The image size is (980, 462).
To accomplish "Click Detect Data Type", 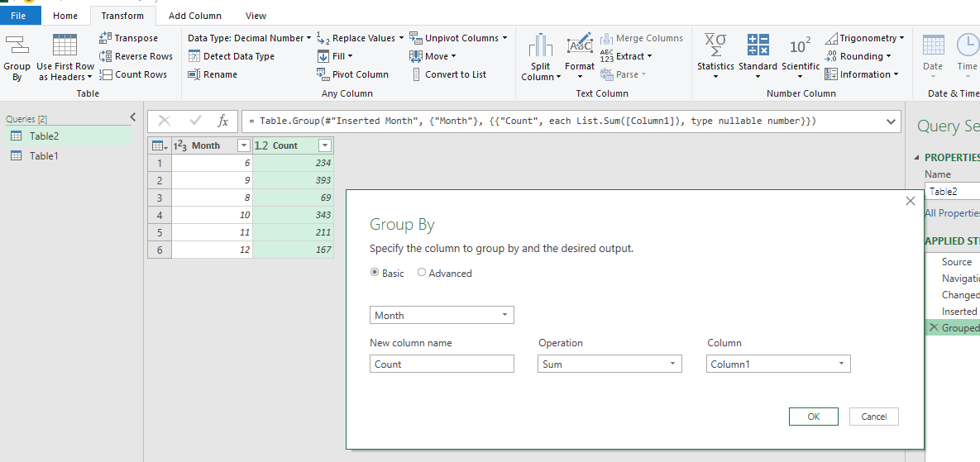I will pos(232,56).
